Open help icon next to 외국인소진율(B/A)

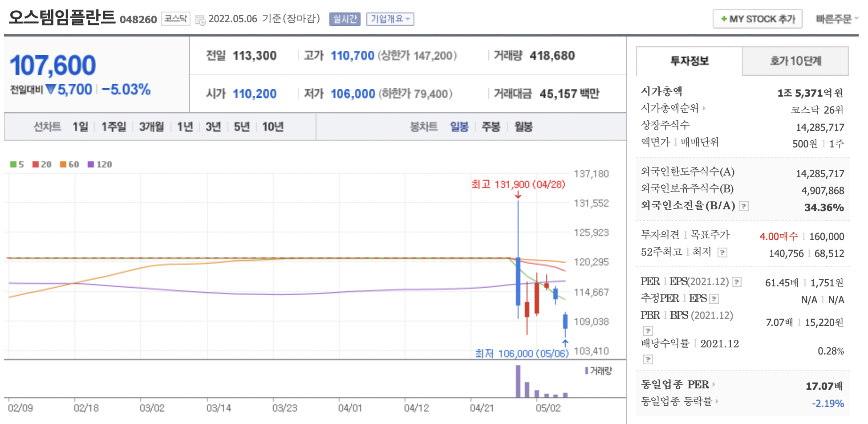[x=744, y=206]
